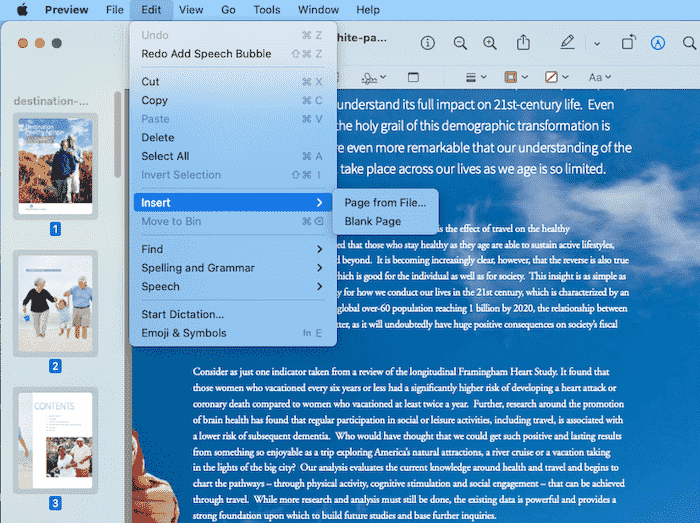
Task: Choose Start Dictation…
Action: tap(232, 314)
